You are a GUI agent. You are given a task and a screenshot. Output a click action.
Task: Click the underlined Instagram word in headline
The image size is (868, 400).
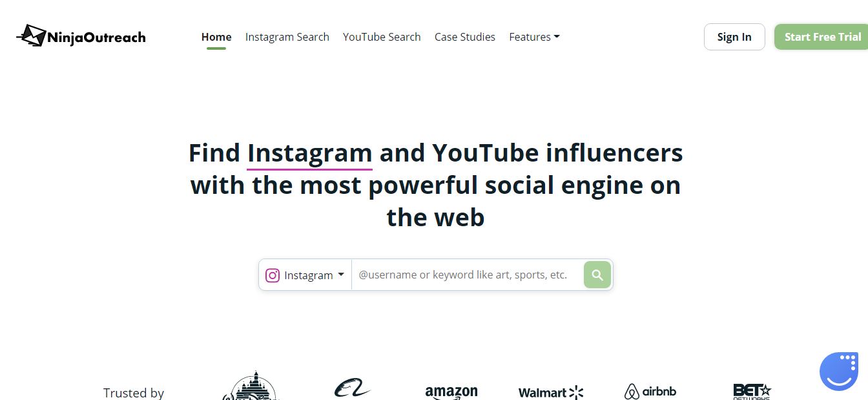(x=309, y=154)
